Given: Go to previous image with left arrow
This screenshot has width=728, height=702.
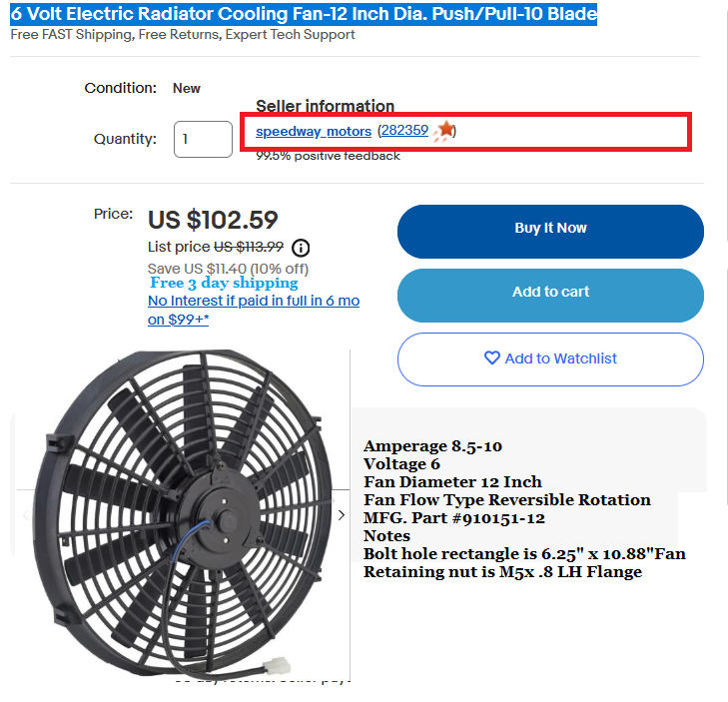Looking at the screenshot, I should coord(26,515).
